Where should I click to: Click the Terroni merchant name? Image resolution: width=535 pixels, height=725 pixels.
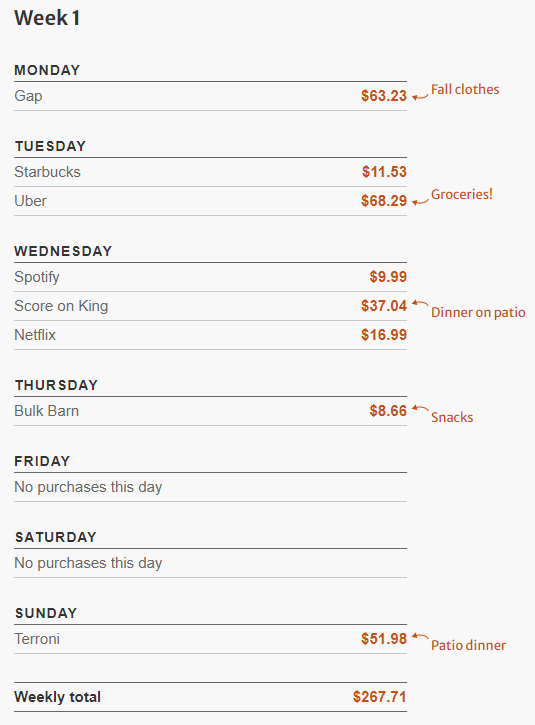37,639
